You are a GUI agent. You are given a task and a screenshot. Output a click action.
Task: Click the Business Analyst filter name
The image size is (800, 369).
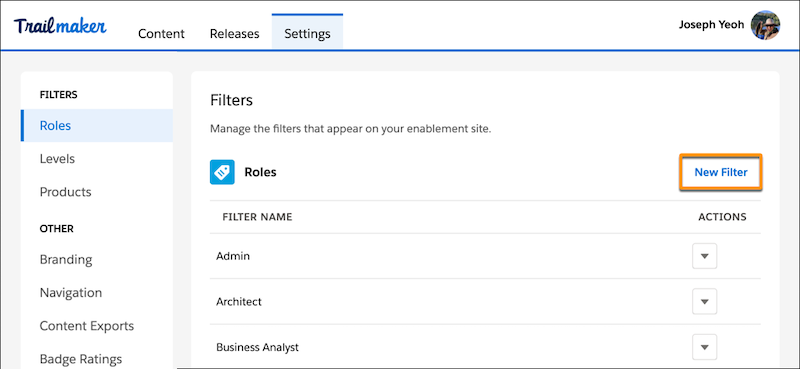coord(258,348)
